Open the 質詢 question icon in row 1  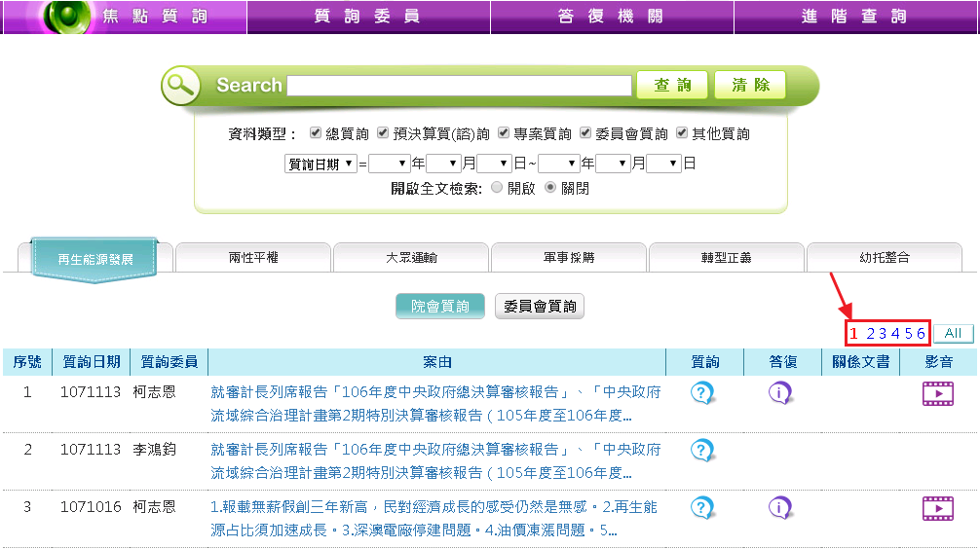point(702,393)
